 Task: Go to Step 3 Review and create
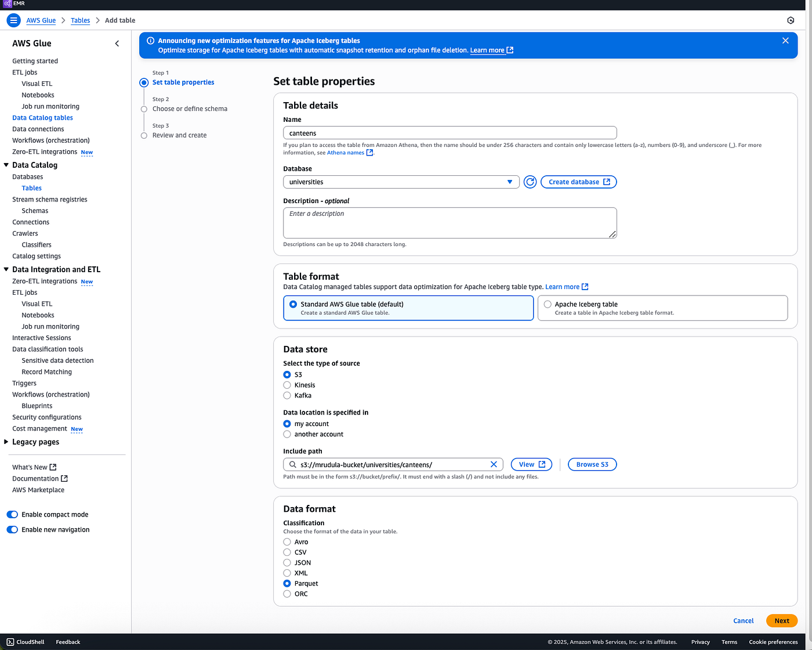tap(179, 136)
